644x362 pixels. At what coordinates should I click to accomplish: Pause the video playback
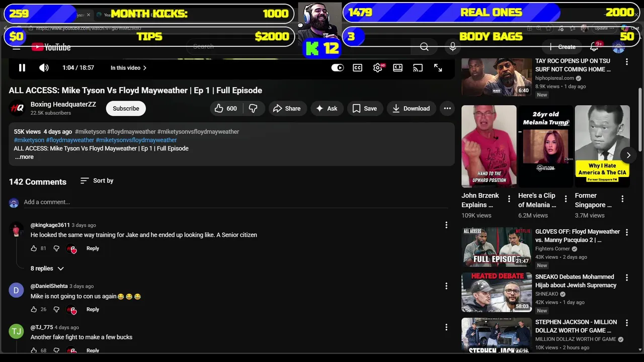coord(22,68)
